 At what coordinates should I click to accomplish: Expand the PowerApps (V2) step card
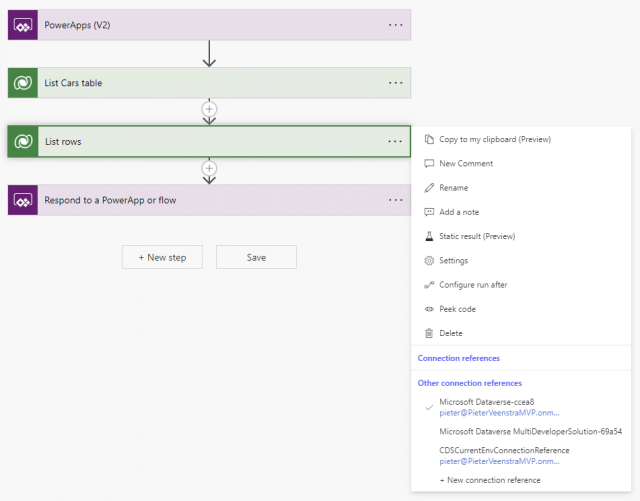[209, 25]
